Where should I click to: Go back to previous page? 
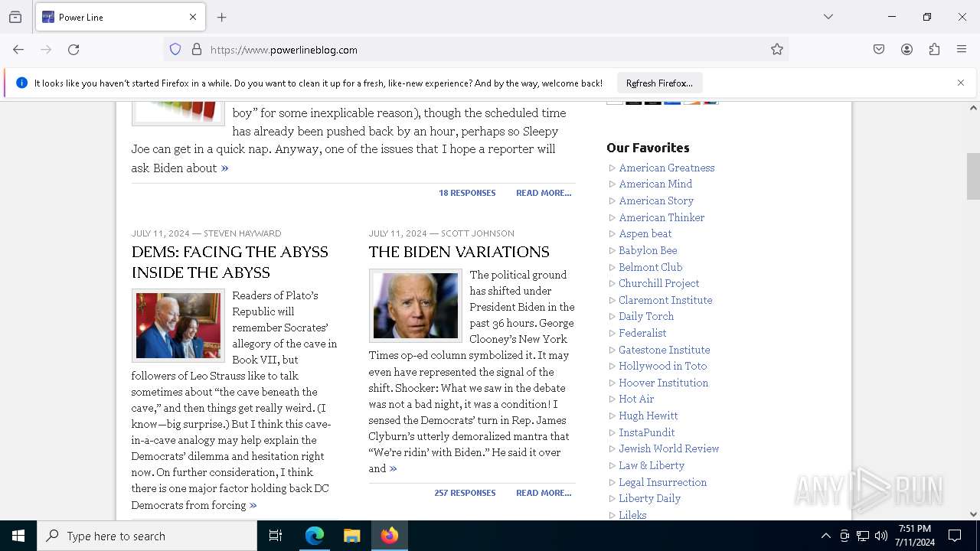tap(18, 50)
